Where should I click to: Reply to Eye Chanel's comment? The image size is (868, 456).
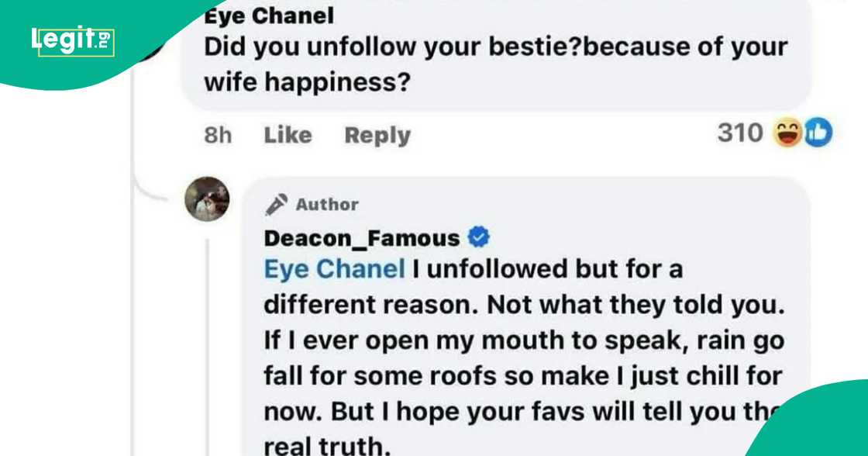377,135
